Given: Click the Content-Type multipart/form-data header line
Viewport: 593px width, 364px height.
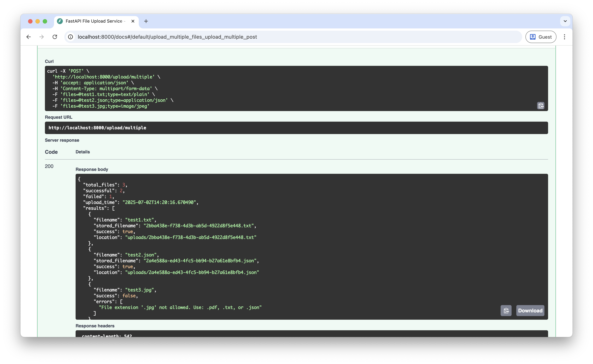Looking at the screenshot, I should (x=105, y=89).
